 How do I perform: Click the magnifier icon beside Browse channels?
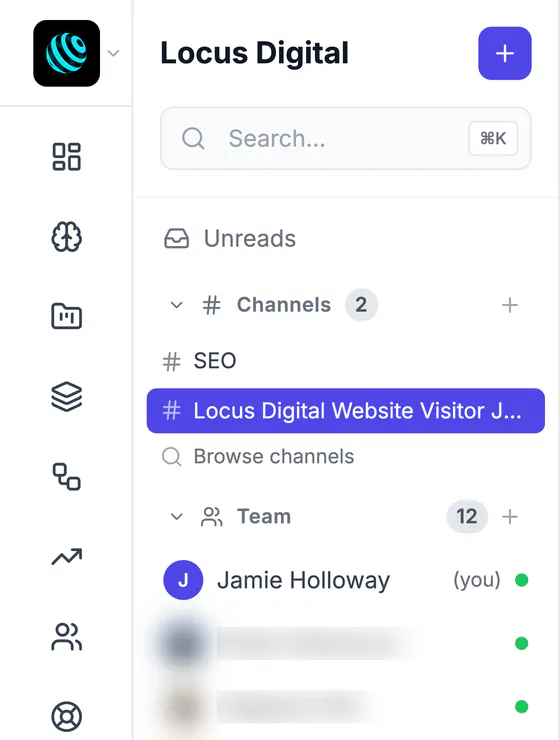click(171, 457)
